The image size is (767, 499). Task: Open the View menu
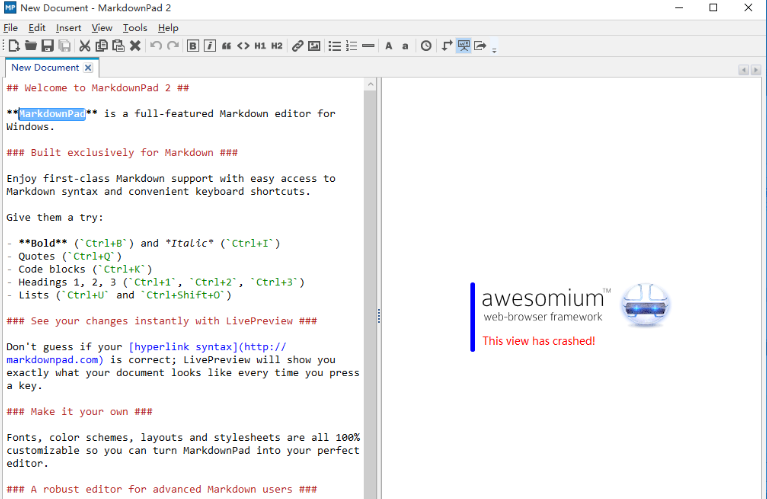pyautogui.click(x=102, y=28)
